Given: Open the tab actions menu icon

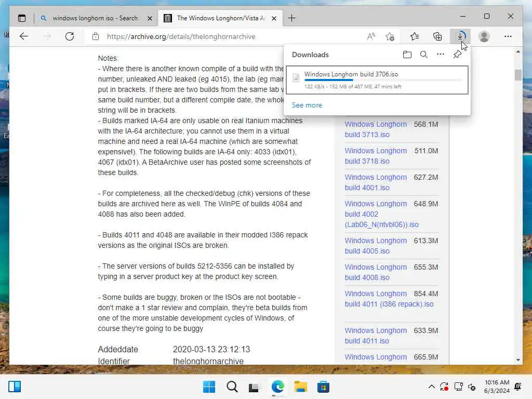Looking at the screenshot, I should tap(22, 18).
